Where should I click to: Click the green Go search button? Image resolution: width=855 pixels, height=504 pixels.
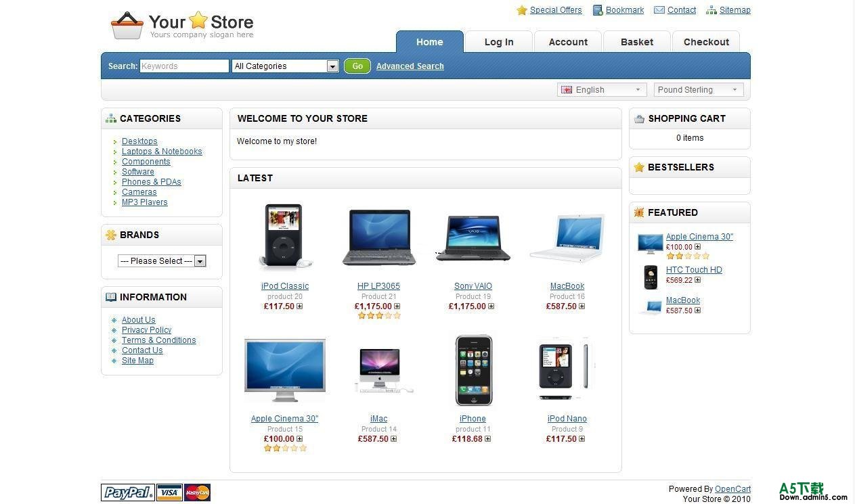(357, 66)
